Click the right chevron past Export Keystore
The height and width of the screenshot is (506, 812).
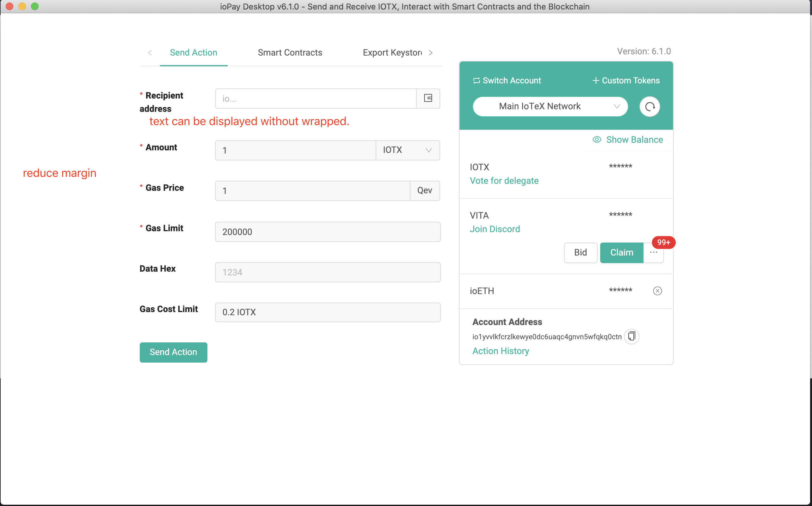coord(431,53)
